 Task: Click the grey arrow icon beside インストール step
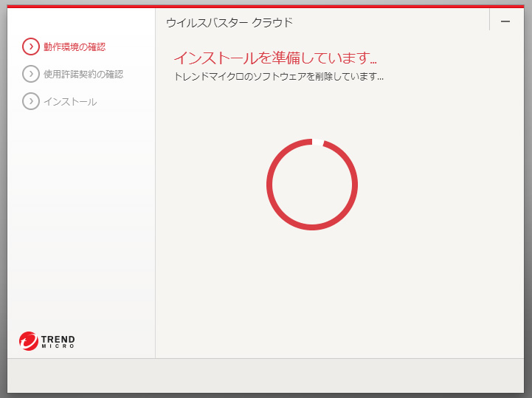coord(31,101)
